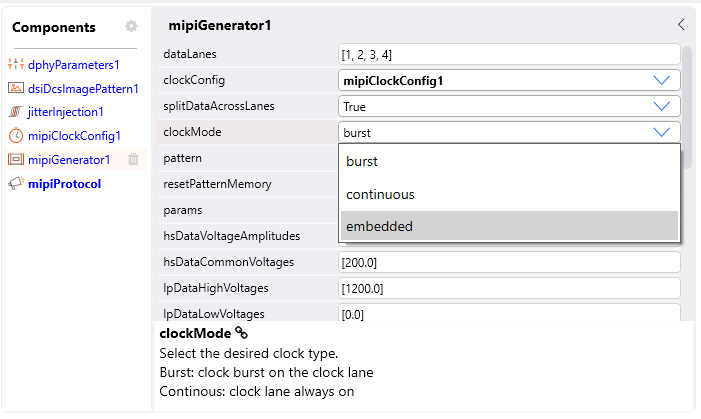701x419 pixels.
Task: Click the mipiProtocol megaphone icon
Action: [x=16, y=184]
